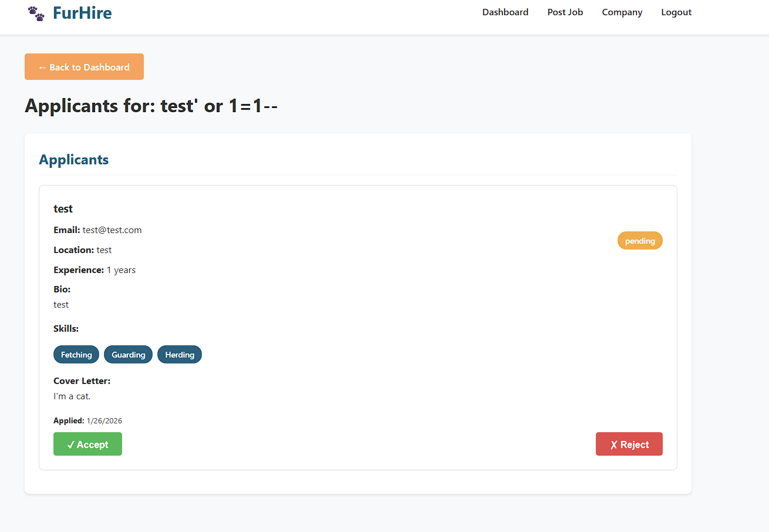
Task: Click the cover letter text 'I'm a cat.'
Action: point(72,396)
